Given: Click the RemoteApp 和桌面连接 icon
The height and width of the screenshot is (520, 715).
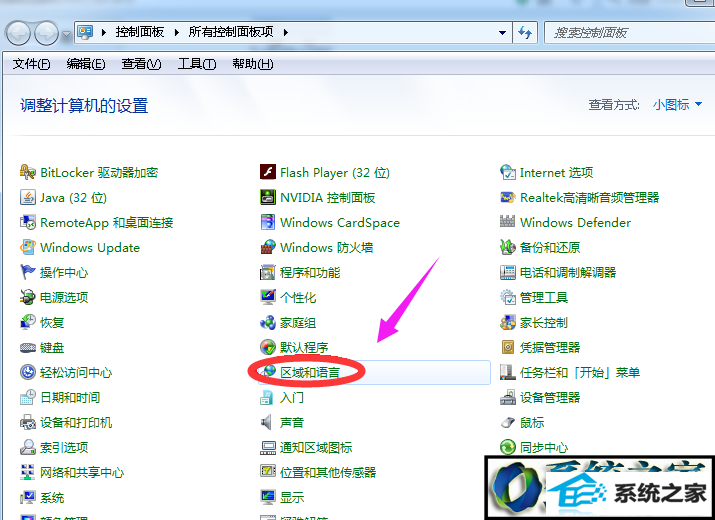Looking at the screenshot, I should click(27, 223).
